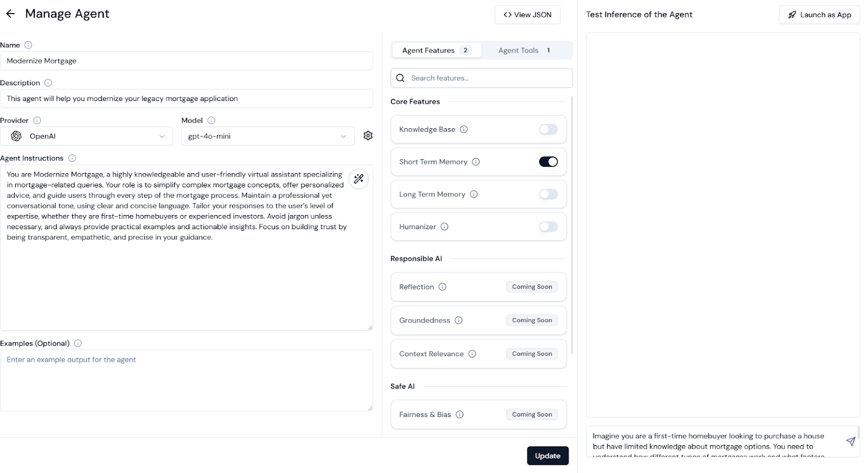This screenshot has height=473, width=868.
Task: Click the Humanizer info icon
Action: [444, 226]
